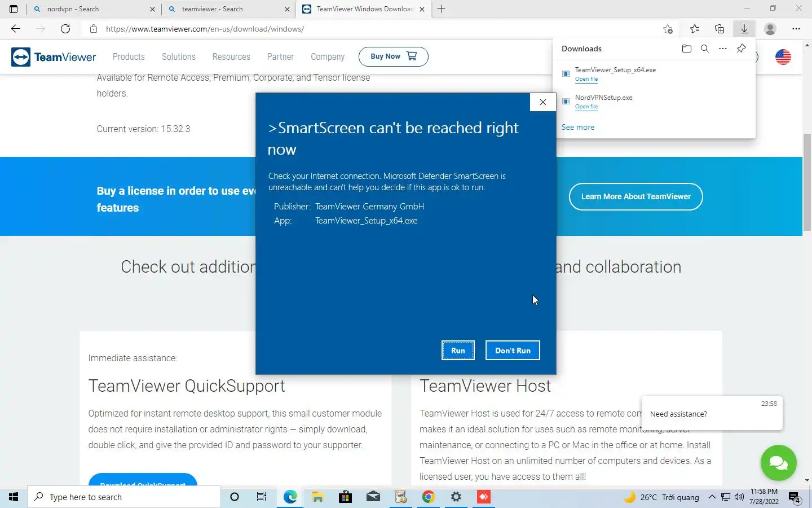Click the page vertical scrollbar thumb
The width and height of the screenshot is (812, 508).
tap(807, 182)
